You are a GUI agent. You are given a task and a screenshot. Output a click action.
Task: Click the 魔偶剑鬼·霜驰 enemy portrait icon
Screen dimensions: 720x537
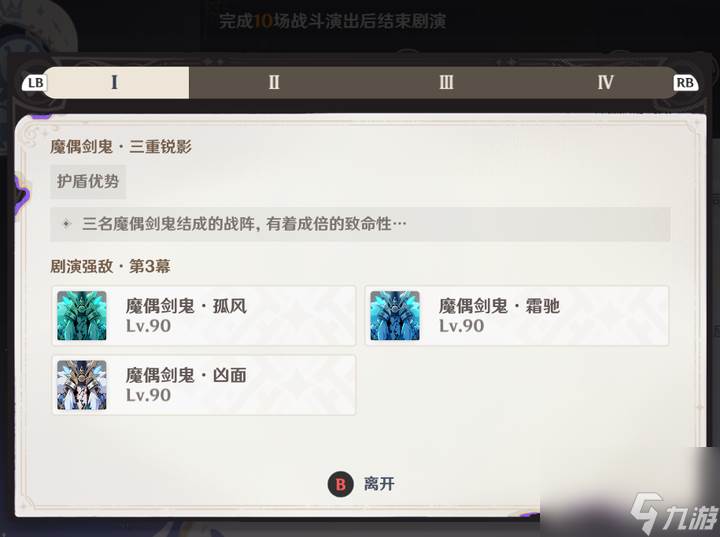395,316
